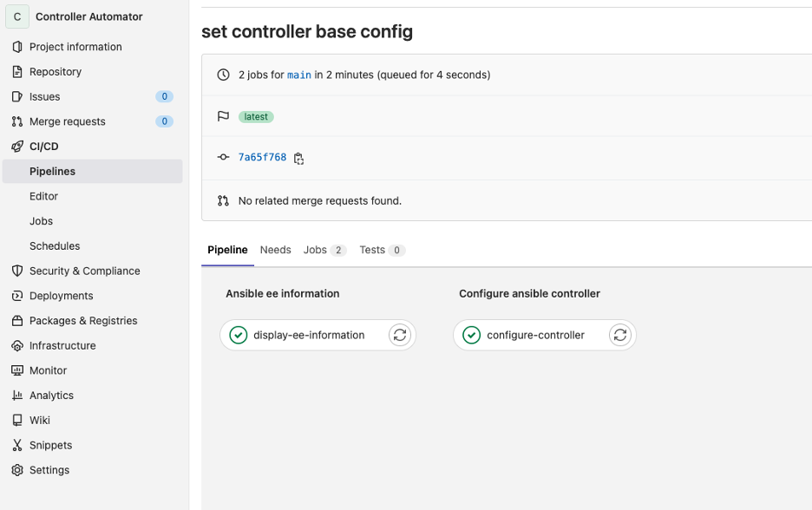The image size is (812, 510).
Task: Open commit 7a65f768 link
Action: click(262, 158)
